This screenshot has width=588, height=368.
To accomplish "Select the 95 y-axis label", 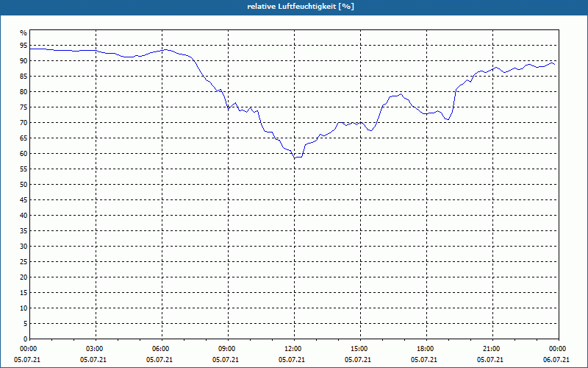I will [x=24, y=46].
